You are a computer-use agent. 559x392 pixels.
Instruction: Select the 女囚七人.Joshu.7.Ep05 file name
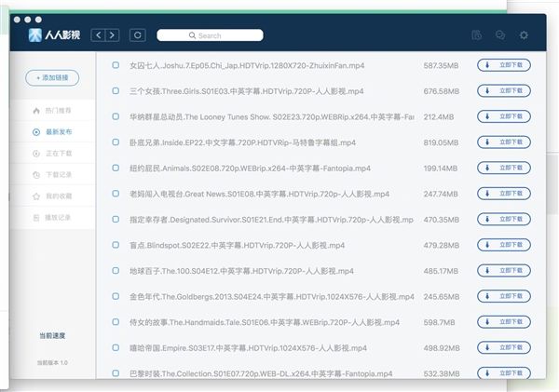pyautogui.click(x=247, y=65)
